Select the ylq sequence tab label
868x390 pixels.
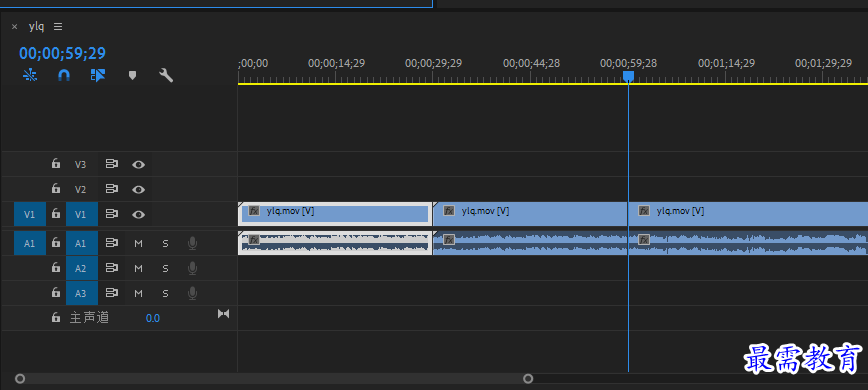[x=37, y=27]
